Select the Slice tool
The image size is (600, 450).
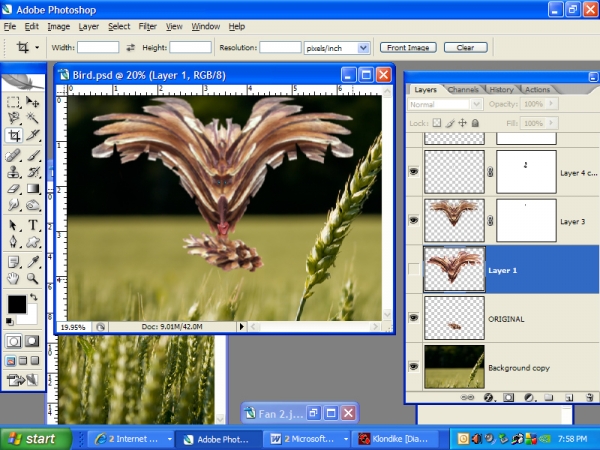[33, 135]
